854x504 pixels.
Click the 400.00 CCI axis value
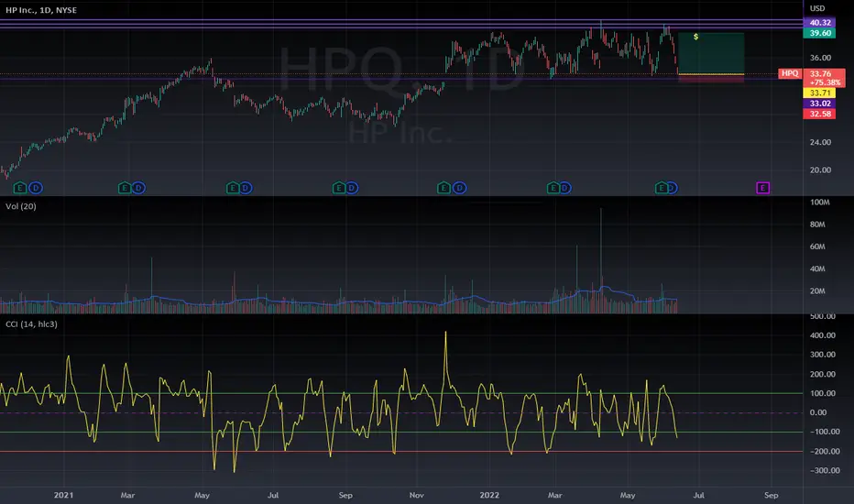823,335
